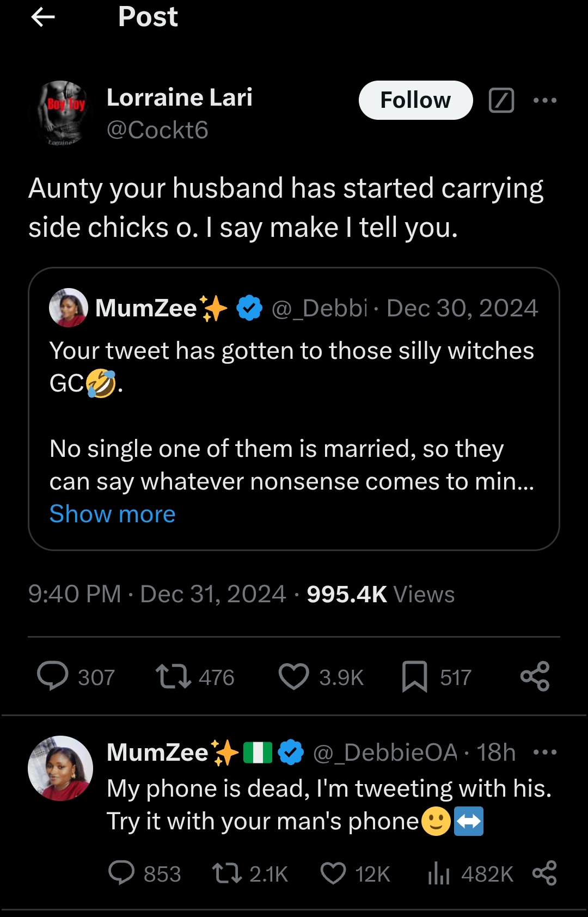Viewport: 588px width, 917px height.
Task: Reply to MumZee's comment (853 replies)
Action: click(x=121, y=873)
